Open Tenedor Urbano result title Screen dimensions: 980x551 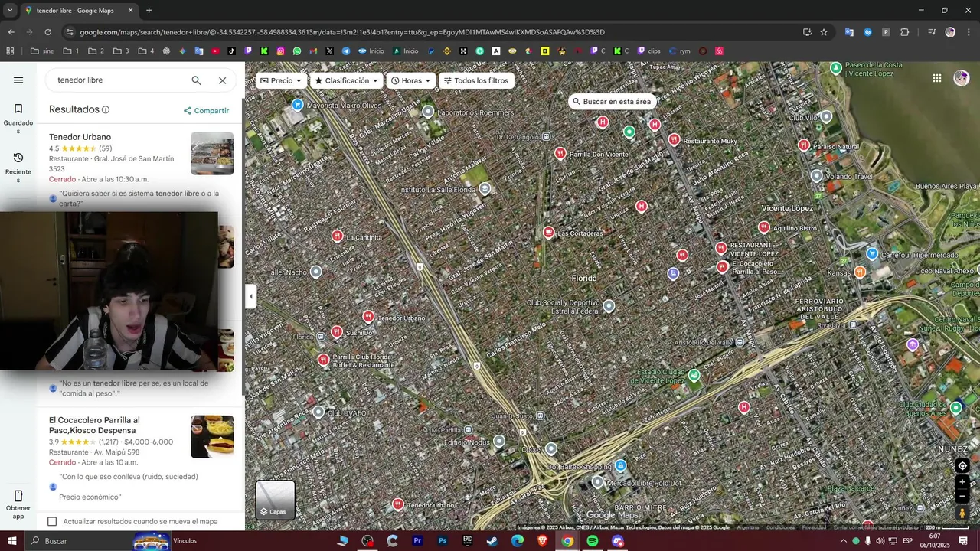click(80, 137)
